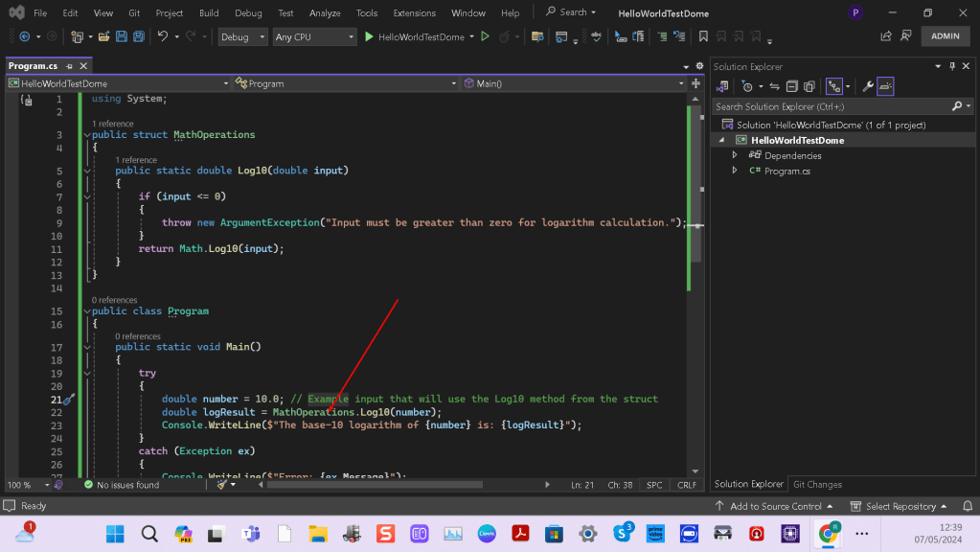Click the Search box in title bar

pyautogui.click(x=571, y=11)
